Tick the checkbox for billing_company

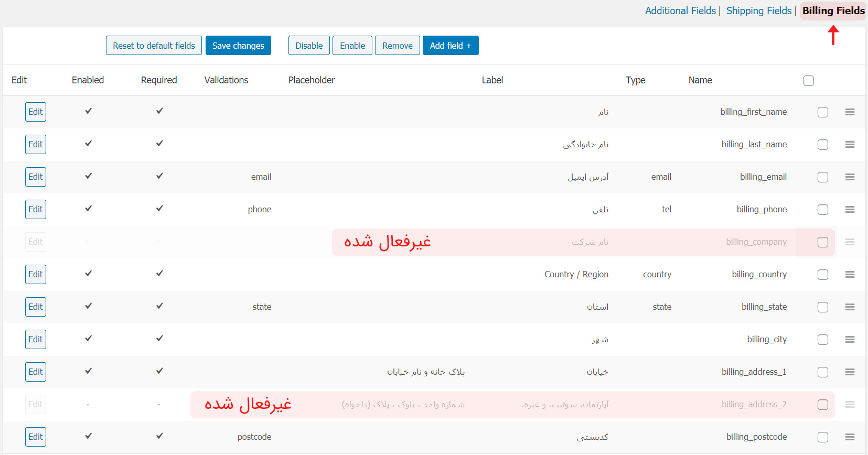coord(823,242)
